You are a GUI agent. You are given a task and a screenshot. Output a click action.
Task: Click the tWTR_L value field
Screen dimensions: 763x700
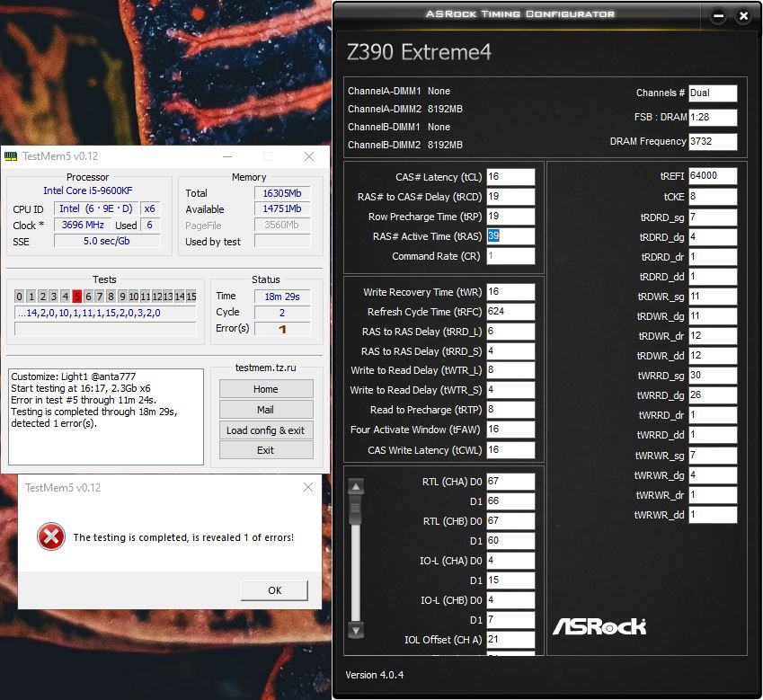pyautogui.click(x=510, y=370)
